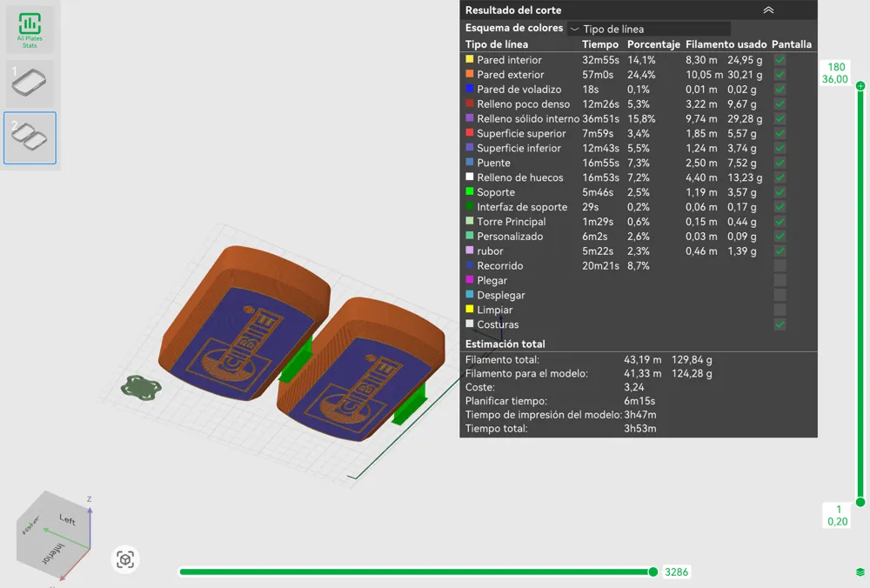Click the Estimación total heading
The width and height of the screenshot is (870, 588).
tap(505, 344)
